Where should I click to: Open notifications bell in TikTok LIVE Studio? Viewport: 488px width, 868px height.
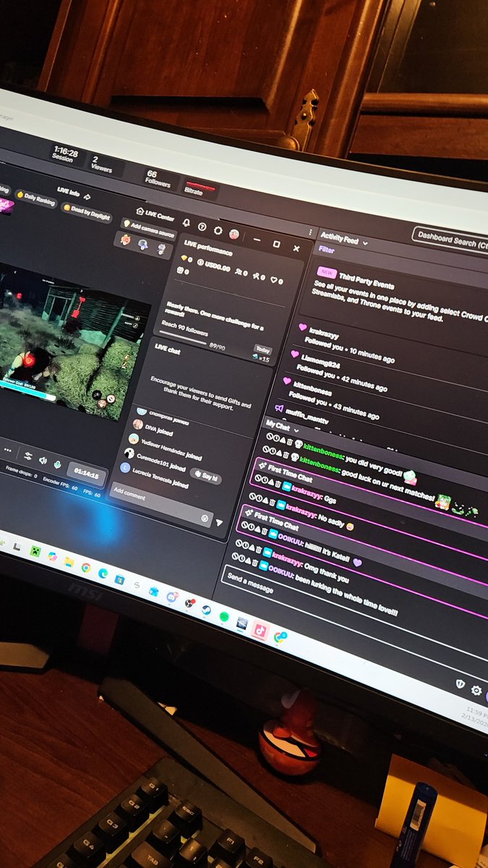tap(186, 224)
